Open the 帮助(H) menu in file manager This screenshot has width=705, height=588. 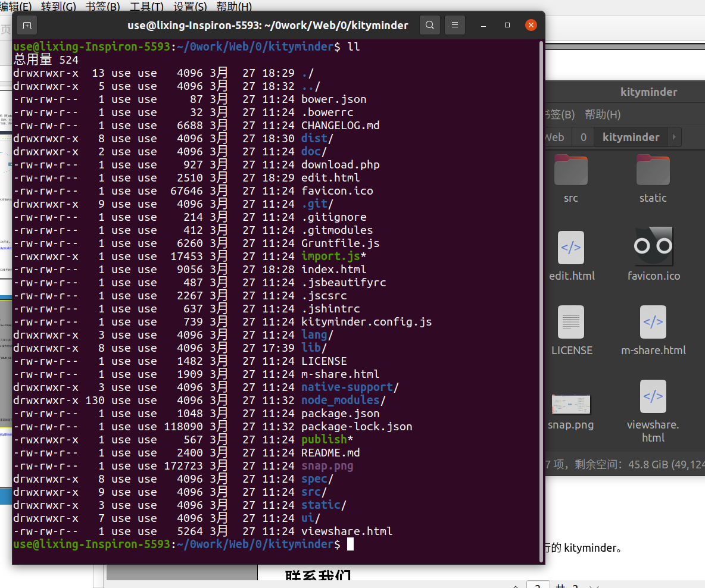[603, 114]
